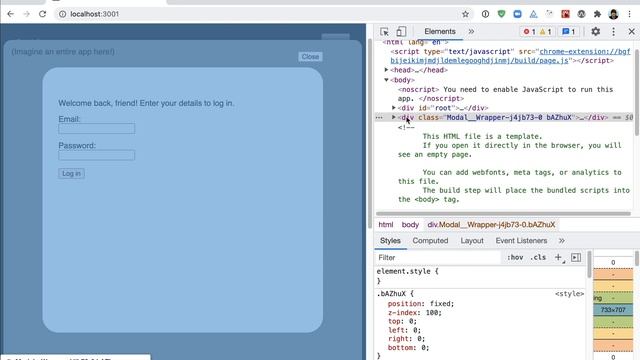The height and width of the screenshot is (360, 640).
Task: Open the 1Password-style circular extension icon
Action: point(485,14)
